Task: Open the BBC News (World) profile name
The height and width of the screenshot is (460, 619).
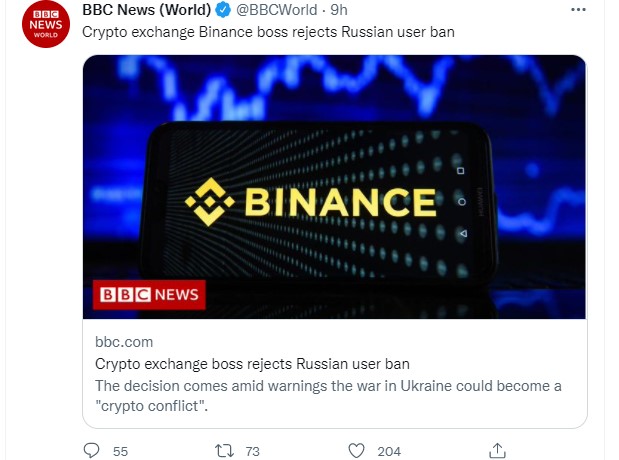Action: click(145, 10)
